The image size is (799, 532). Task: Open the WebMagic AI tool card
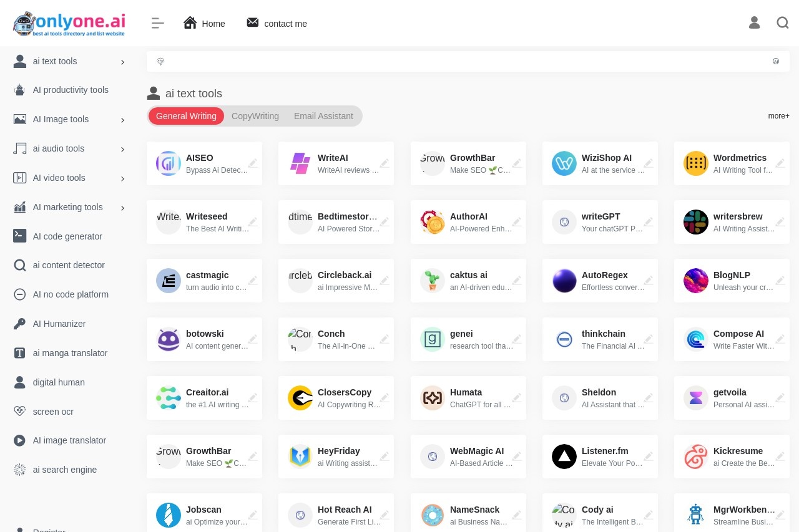coord(468,457)
